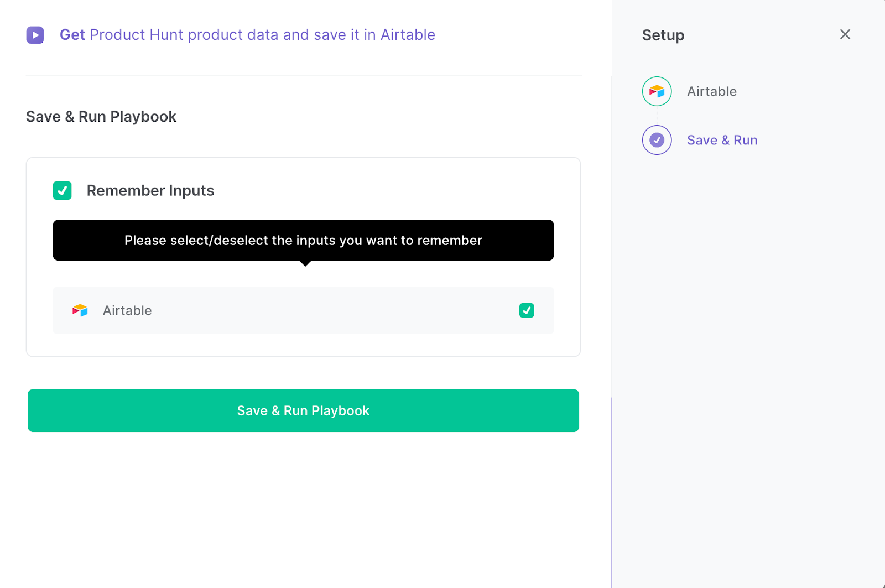Click the Save & Run Playbook button
Screen dimensions: 885x588
point(303,410)
